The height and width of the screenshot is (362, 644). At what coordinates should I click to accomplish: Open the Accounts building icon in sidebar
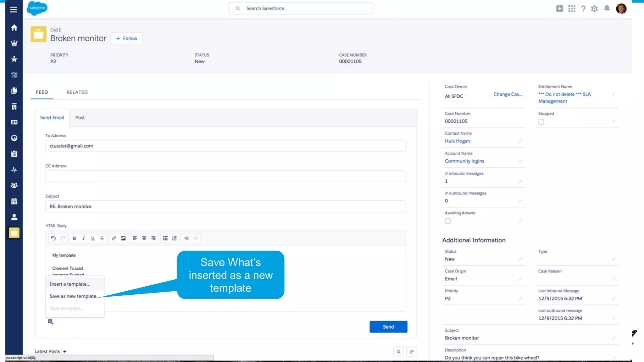tap(14, 107)
